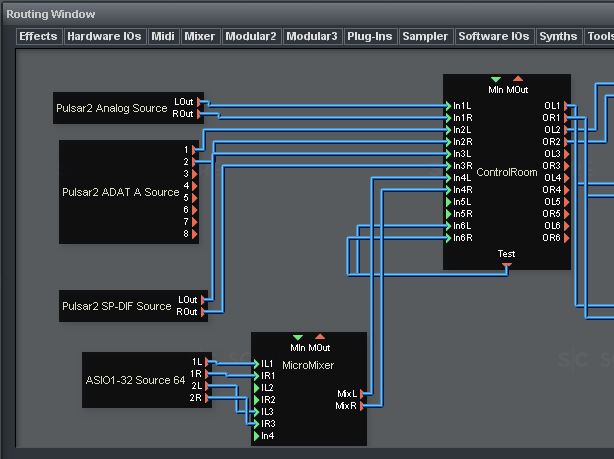Select the ControlRoom module by its label
The height and width of the screenshot is (459, 614).
pyautogui.click(x=507, y=172)
